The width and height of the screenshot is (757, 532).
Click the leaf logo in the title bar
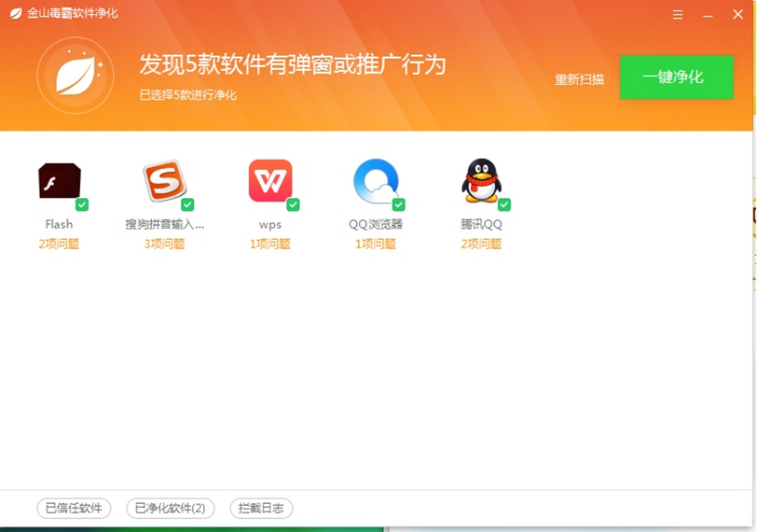click(x=16, y=13)
